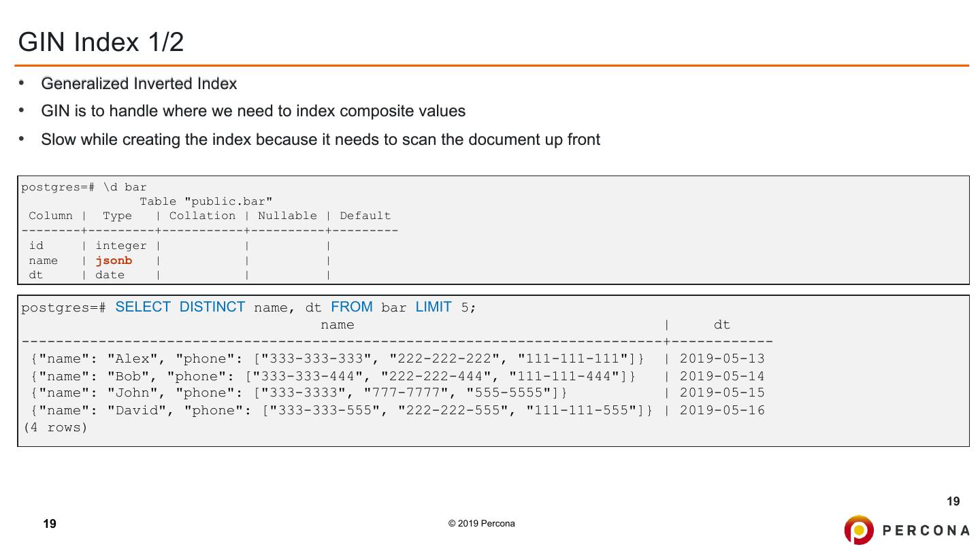Select the bullet about indexing composite values

coord(253,111)
